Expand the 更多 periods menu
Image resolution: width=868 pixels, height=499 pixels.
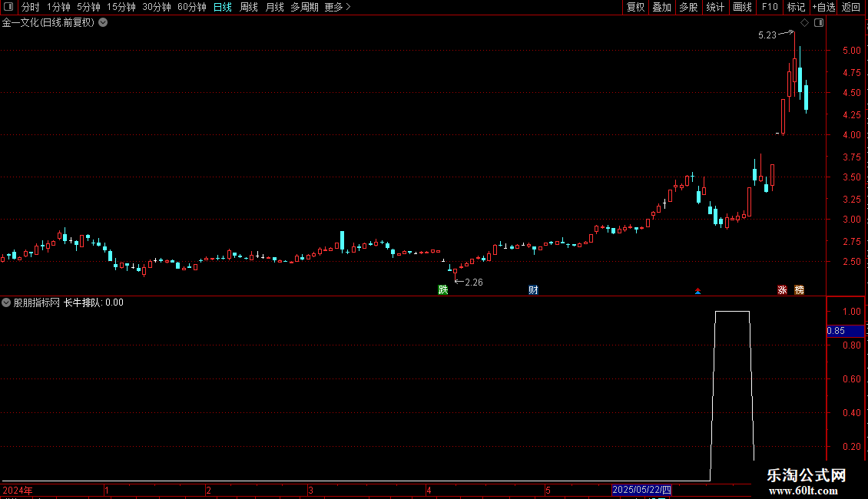[x=337, y=7]
